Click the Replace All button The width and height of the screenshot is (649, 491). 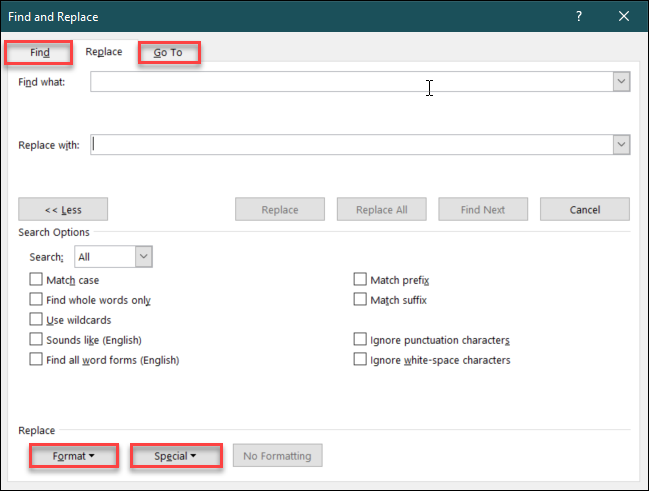coord(382,209)
